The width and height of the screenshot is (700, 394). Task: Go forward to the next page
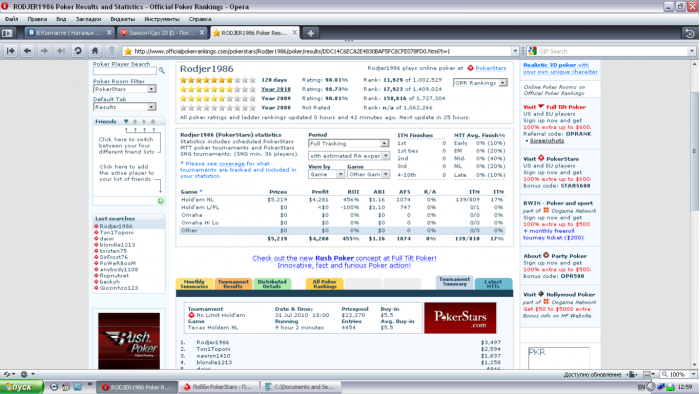click(x=44, y=51)
